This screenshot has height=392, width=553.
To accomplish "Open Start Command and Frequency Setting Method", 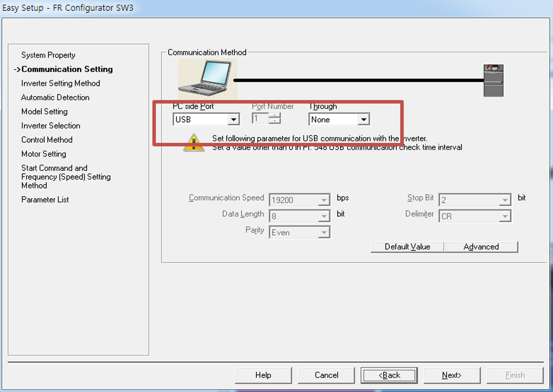I will click(x=66, y=177).
